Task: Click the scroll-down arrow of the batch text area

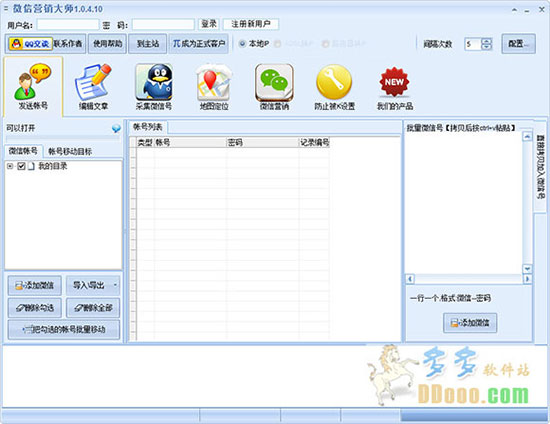Action: click(x=527, y=269)
